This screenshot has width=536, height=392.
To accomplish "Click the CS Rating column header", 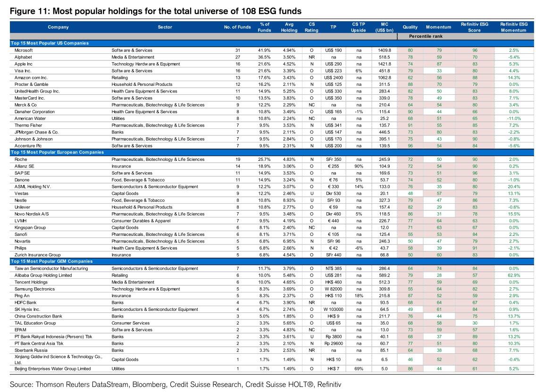I will [311, 27].
